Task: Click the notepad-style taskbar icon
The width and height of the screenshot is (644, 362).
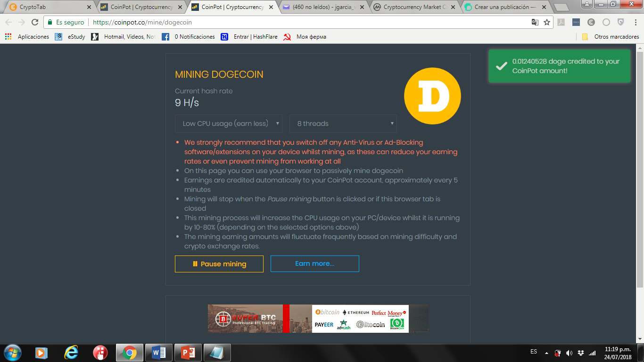Action: [217, 353]
